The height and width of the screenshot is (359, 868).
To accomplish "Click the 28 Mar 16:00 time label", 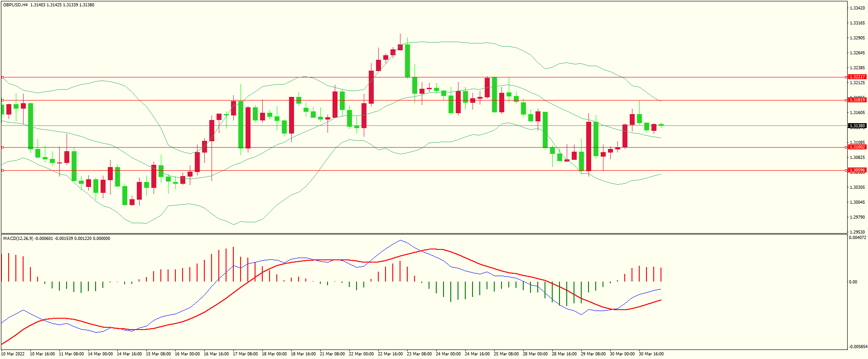I will tap(564, 354).
